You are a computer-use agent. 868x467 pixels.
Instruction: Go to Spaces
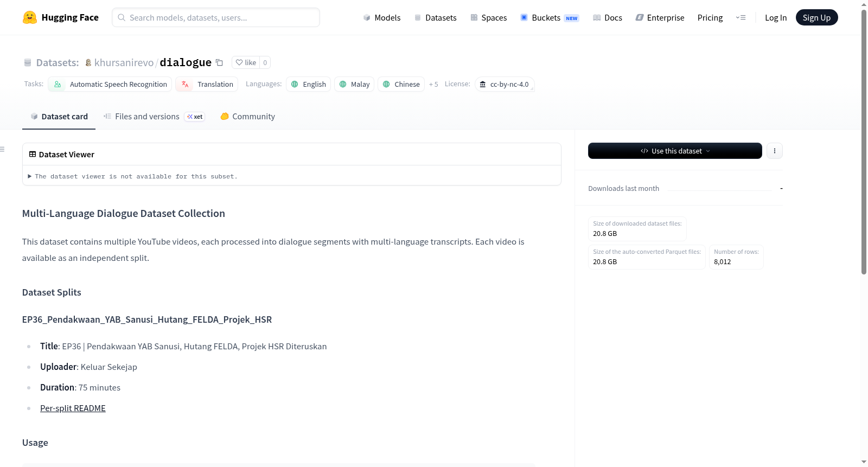[489, 17]
